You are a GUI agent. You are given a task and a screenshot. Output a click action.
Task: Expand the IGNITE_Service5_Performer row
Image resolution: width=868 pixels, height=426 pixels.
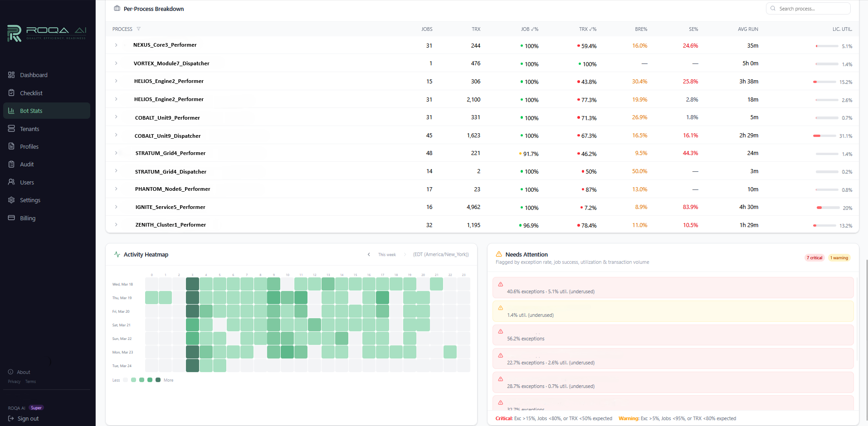pos(117,207)
